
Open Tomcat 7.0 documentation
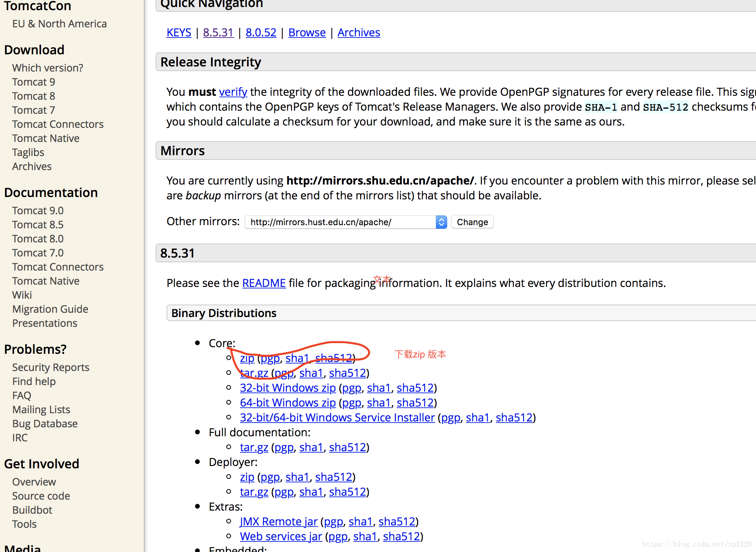point(38,253)
